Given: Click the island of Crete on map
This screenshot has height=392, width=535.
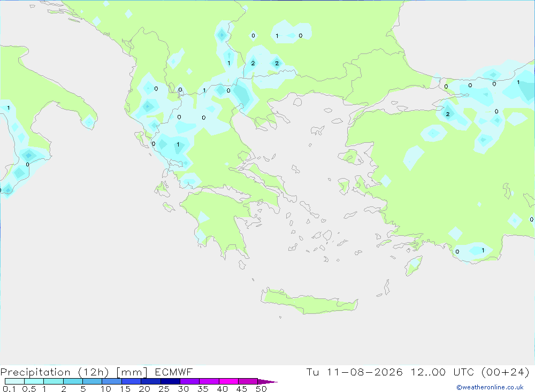Looking at the screenshot, I should click(307, 301).
